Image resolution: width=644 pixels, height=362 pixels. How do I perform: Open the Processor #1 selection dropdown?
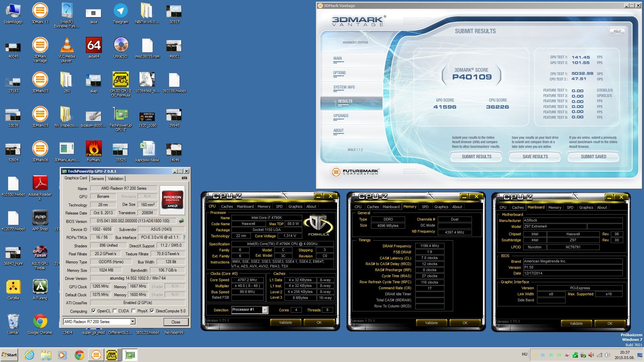265,310
